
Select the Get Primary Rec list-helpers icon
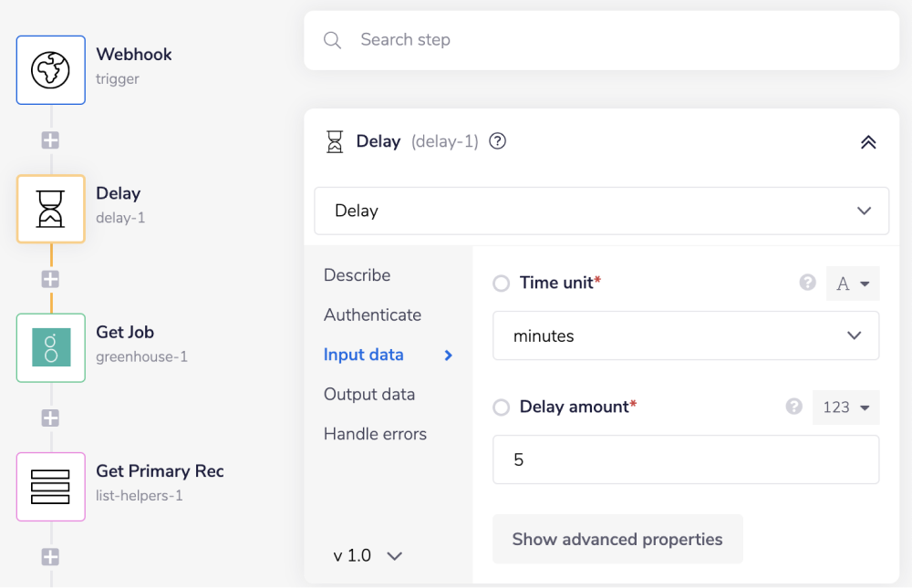click(x=51, y=487)
